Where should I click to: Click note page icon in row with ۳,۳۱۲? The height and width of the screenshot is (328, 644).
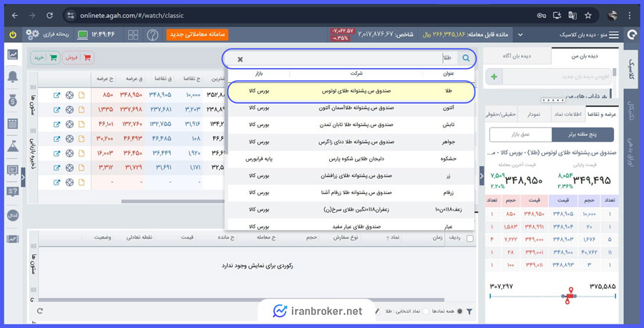pos(82,168)
